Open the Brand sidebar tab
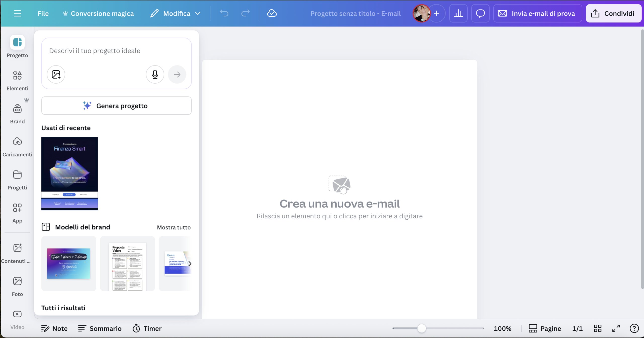Viewport: 644px width, 338px height. pyautogui.click(x=17, y=113)
